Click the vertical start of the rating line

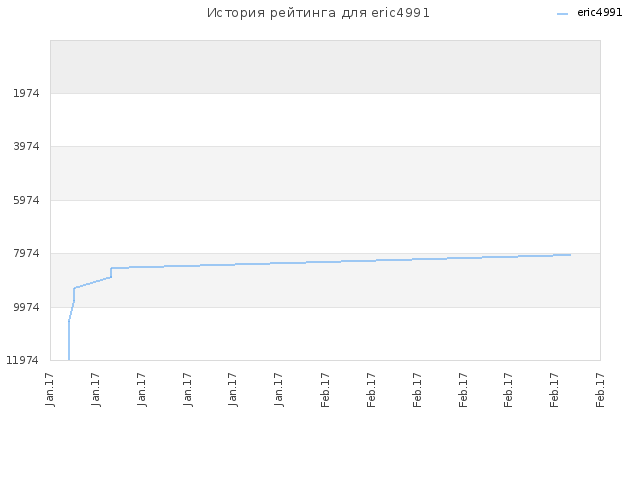[x=69, y=340]
